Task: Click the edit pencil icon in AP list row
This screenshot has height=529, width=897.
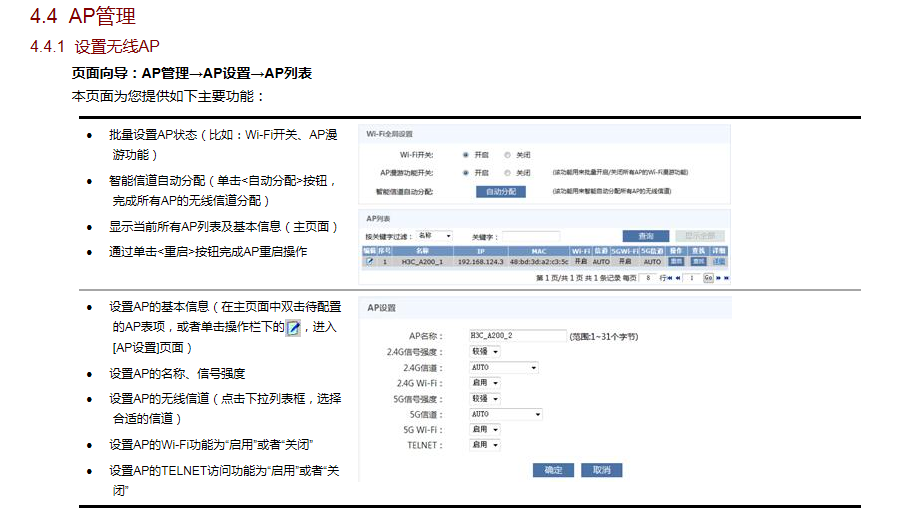Action: [x=370, y=261]
